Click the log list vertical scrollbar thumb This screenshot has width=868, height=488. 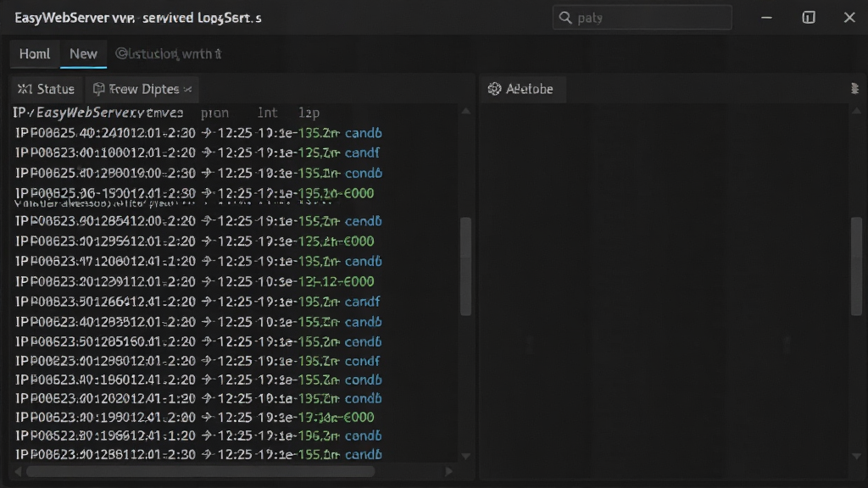[x=466, y=267]
